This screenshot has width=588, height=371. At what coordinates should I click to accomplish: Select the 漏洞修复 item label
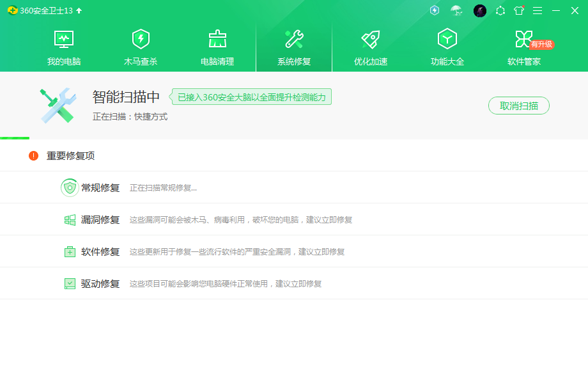coord(100,220)
